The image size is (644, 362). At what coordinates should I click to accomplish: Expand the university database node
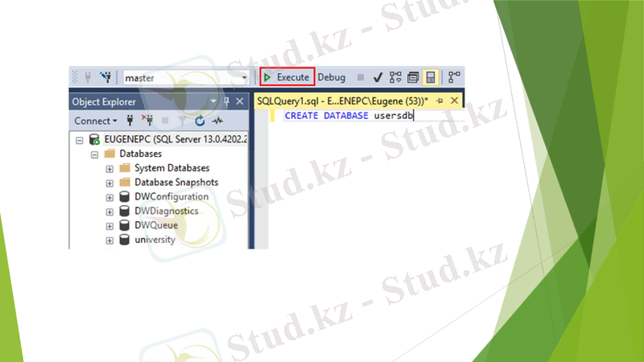pos(109,241)
